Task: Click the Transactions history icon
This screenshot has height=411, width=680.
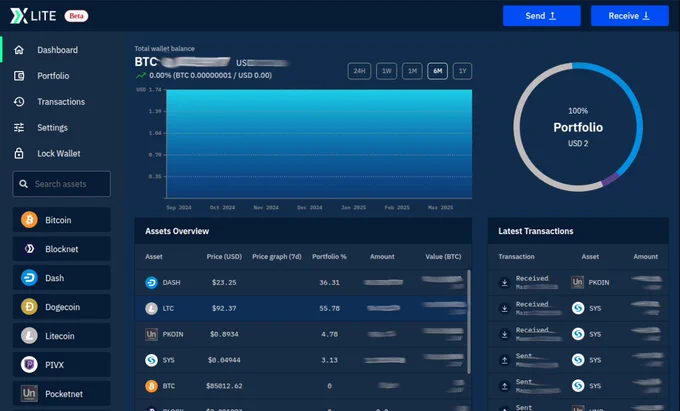Action: point(19,101)
